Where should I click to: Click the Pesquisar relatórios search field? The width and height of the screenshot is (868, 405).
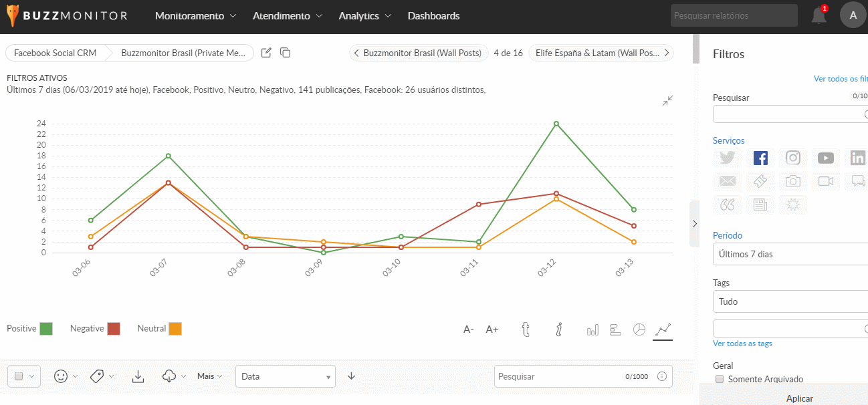[734, 15]
